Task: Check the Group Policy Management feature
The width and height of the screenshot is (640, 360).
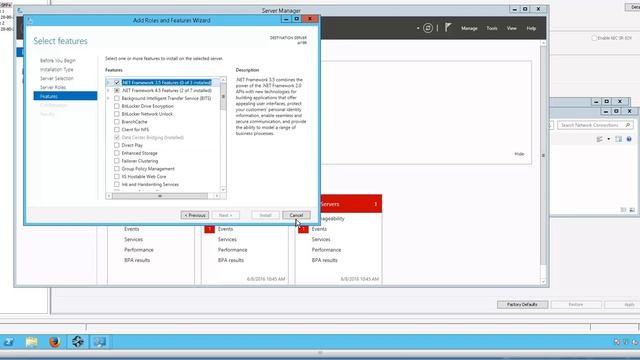Action: 117,169
